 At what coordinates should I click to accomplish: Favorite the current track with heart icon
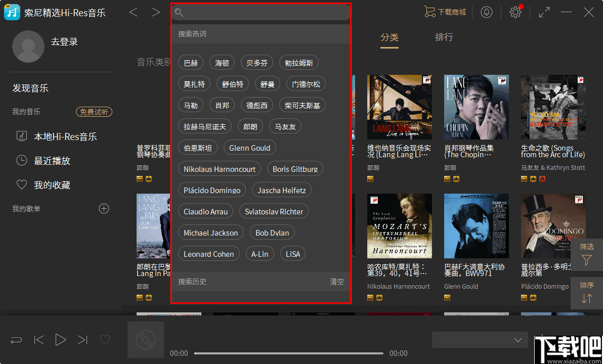tap(105, 340)
